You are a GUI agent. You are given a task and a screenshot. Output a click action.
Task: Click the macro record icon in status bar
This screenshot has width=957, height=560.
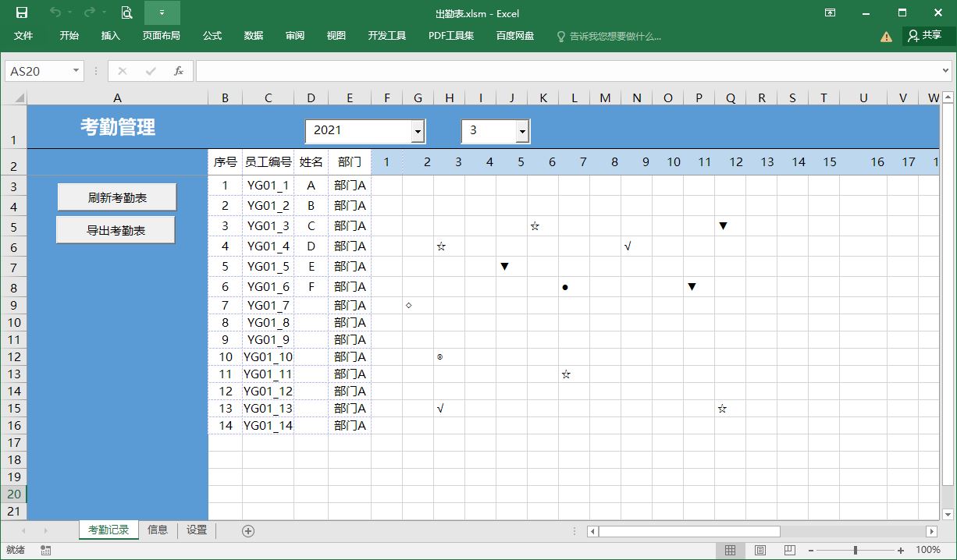point(44,550)
